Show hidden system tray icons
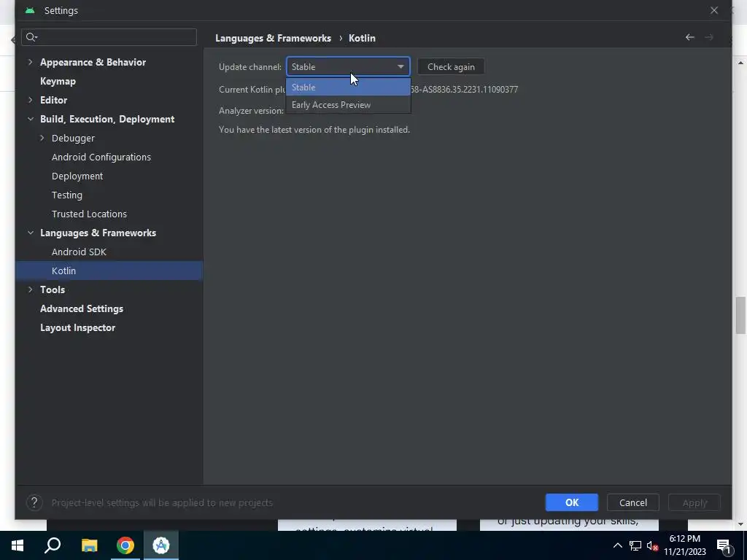This screenshot has width=747, height=560. pos(617,545)
